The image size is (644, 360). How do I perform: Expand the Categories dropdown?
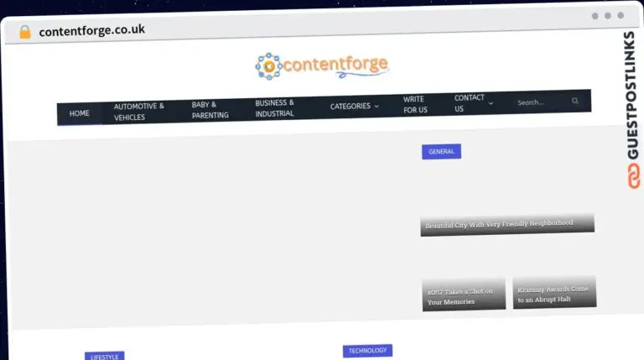(x=354, y=106)
